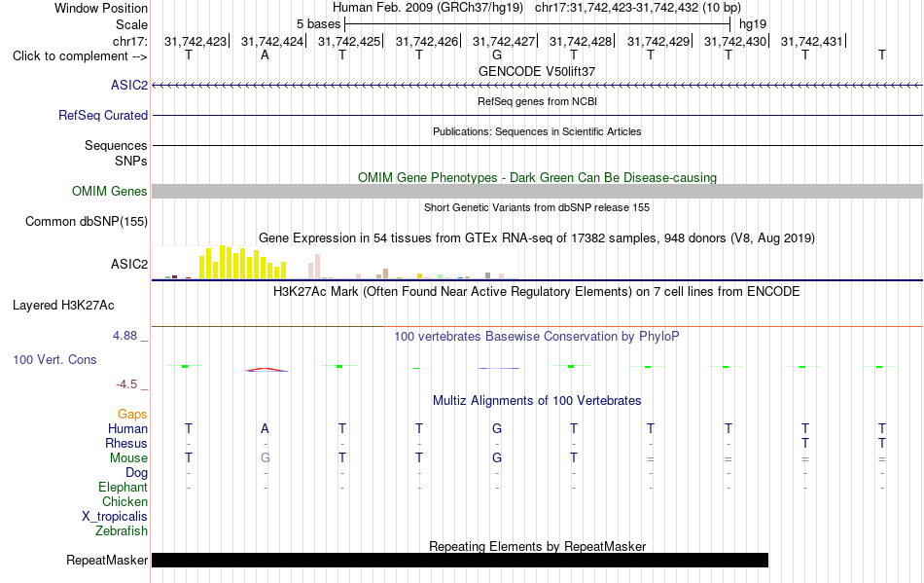Click the GTEx Gene Expression track title

pos(537,238)
